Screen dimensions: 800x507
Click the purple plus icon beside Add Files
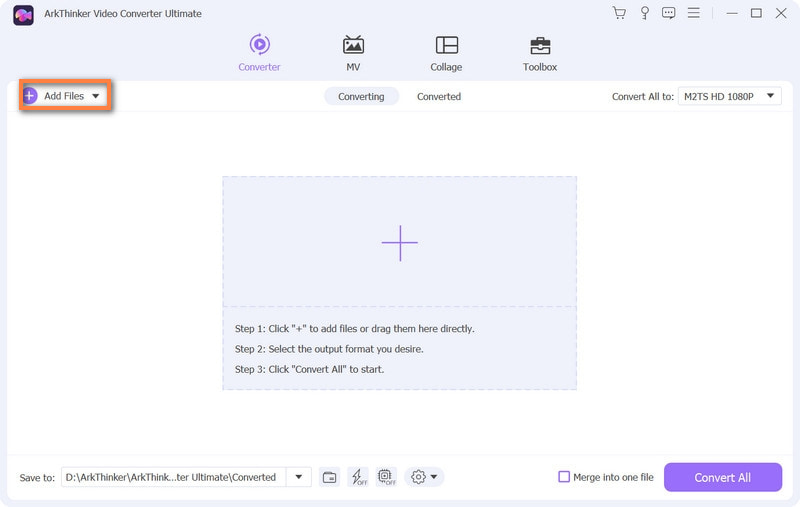click(30, 95)
